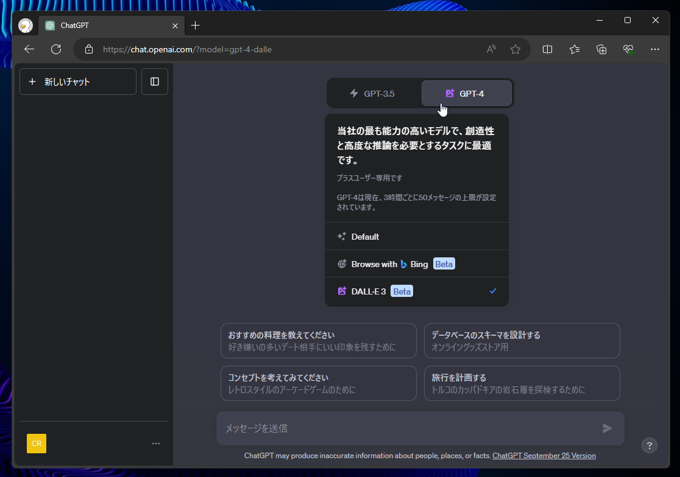
Task: Choose Browse with Bing mode
Action: [416, 264]
